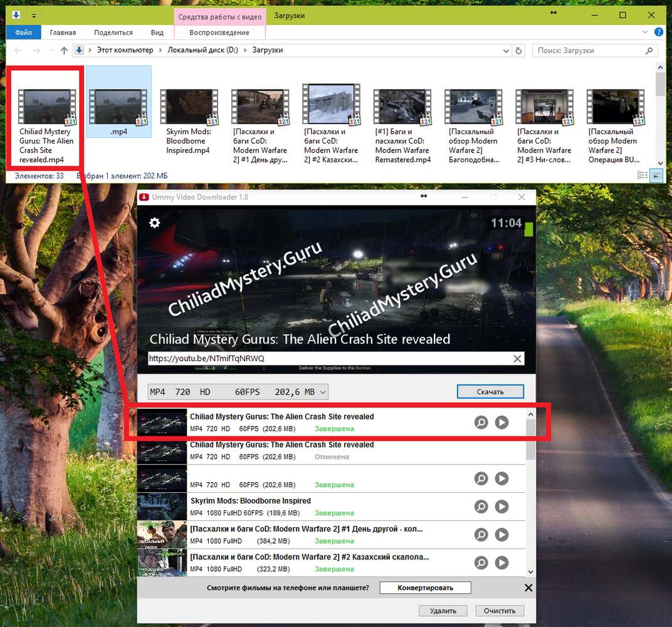
Task: Open the Поделиться ribbon tab
Action: pyautogui.click(x=113, y=33)
